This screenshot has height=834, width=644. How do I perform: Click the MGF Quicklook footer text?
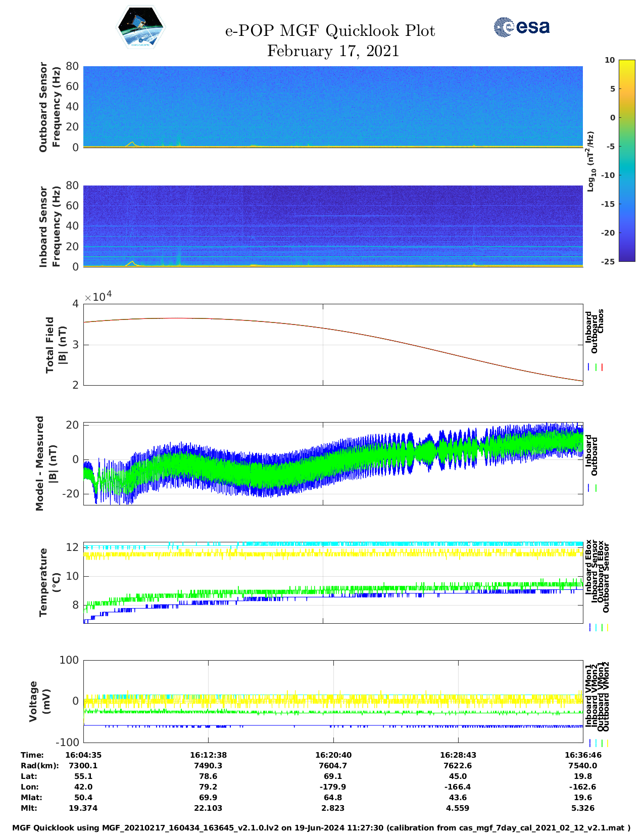(x=321, y=828)
